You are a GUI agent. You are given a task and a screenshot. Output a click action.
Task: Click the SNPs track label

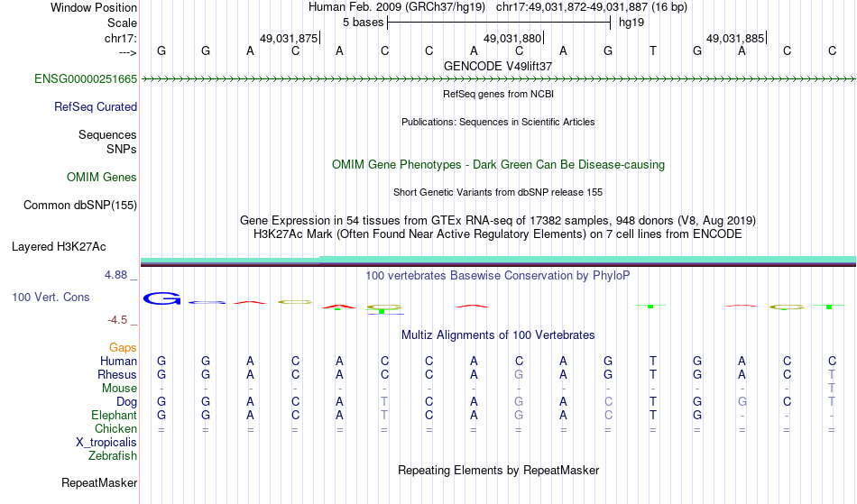(x=122, y=149)
